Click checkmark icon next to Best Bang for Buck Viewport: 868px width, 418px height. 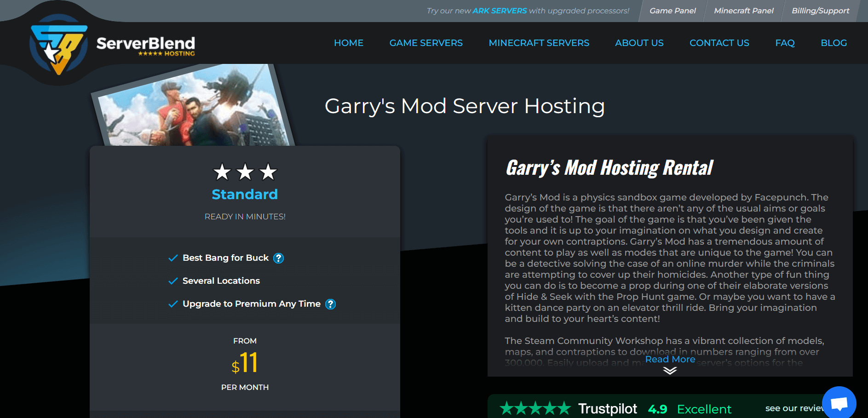click(173, 258)
